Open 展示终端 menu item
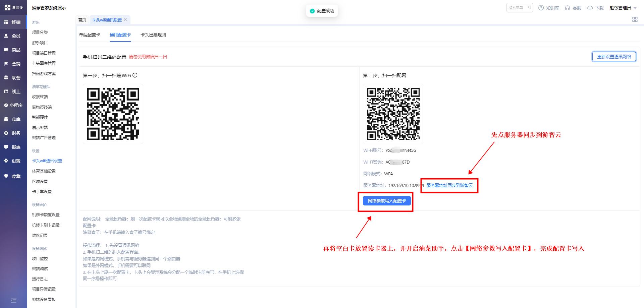The image size is (644, 308). pyautogui.click(x=40, y=128)
